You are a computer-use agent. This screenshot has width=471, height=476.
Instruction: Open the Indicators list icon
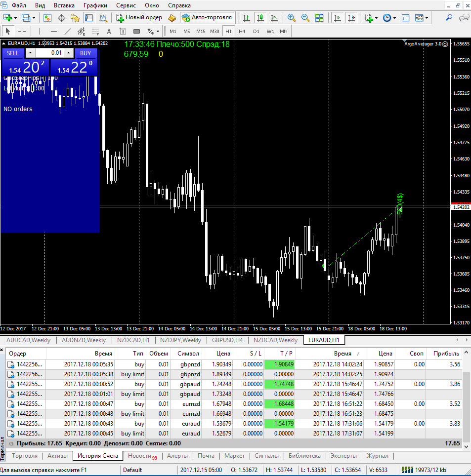[x=369, y=18]
